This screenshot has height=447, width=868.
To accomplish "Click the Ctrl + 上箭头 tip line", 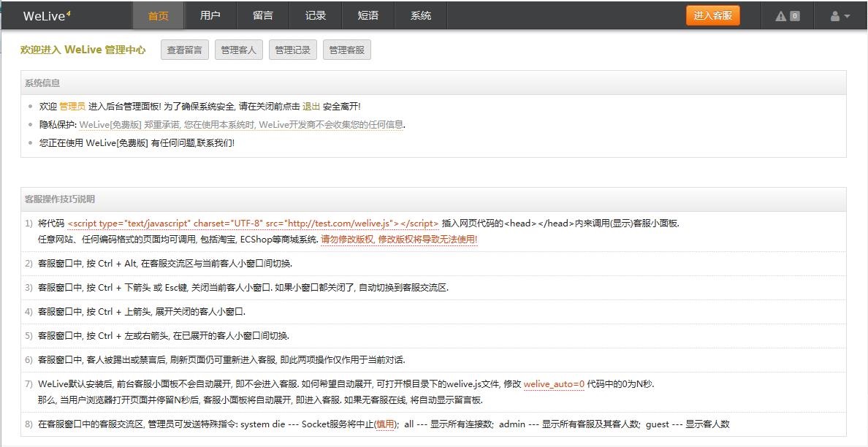I will coord(142,312).
